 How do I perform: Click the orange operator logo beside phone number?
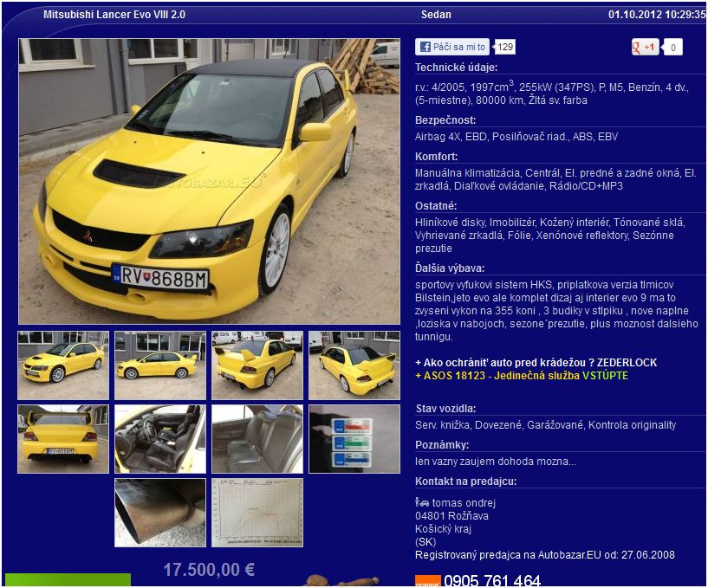pos(427,581)
